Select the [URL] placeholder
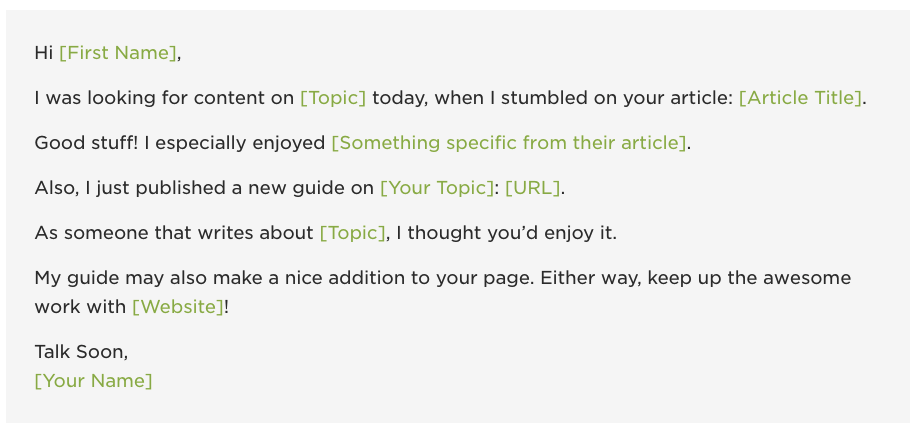 [x=533, y=188]
